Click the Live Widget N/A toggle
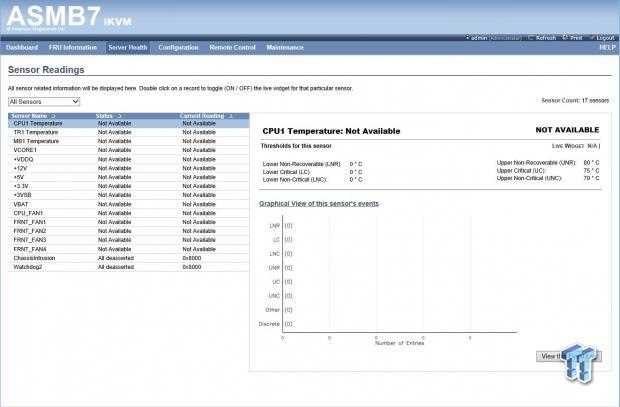Screen dimensions: 620x407 (576, 146)
